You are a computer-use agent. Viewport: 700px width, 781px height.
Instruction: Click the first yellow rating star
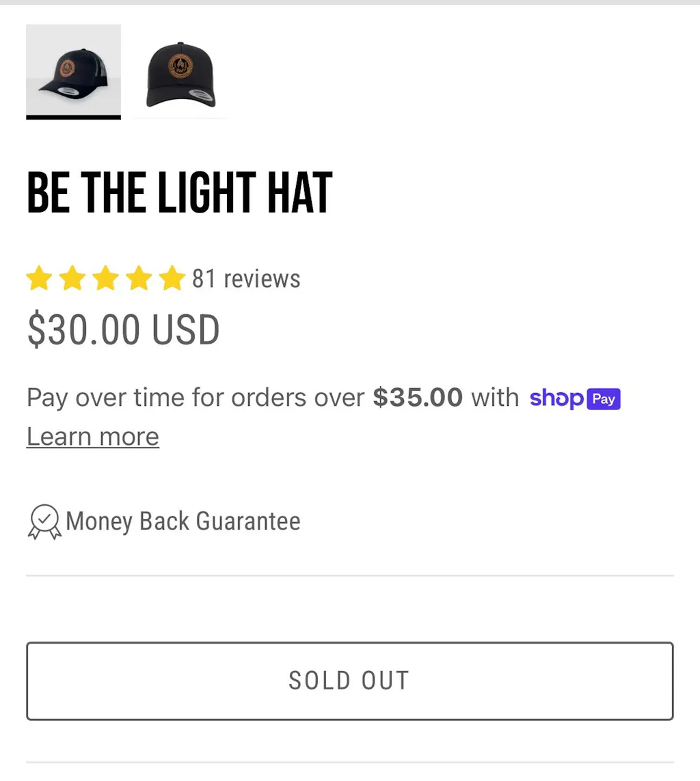click(x=39, y=279)
